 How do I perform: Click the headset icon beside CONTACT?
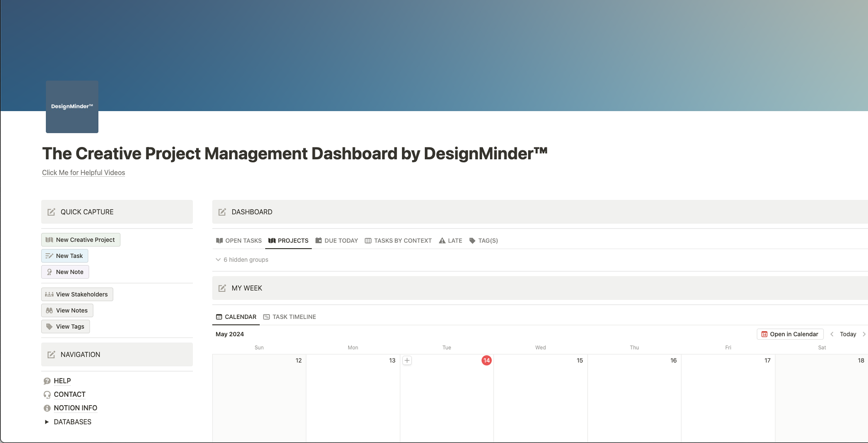point(47,394)
